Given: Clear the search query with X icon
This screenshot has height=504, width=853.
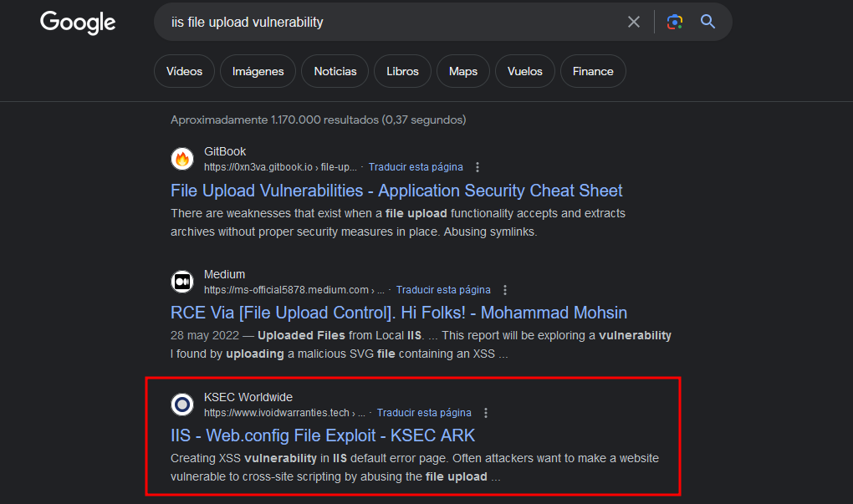Looking at the screenshot, I should 634,22.
